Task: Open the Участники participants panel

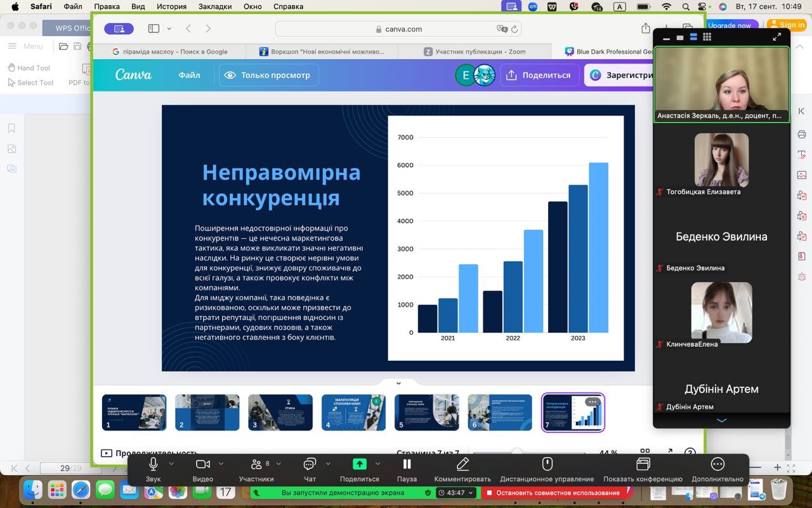Action: pyautogui.click(x=256, y=464)
